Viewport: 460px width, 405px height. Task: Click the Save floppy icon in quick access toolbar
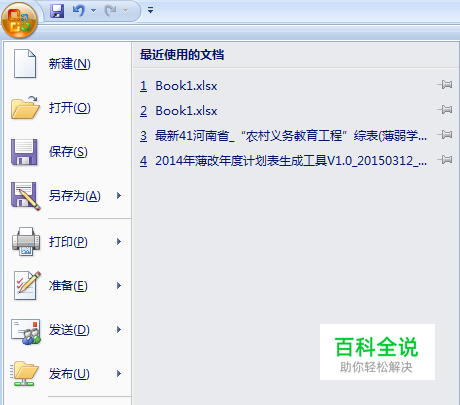coord(57,11)
